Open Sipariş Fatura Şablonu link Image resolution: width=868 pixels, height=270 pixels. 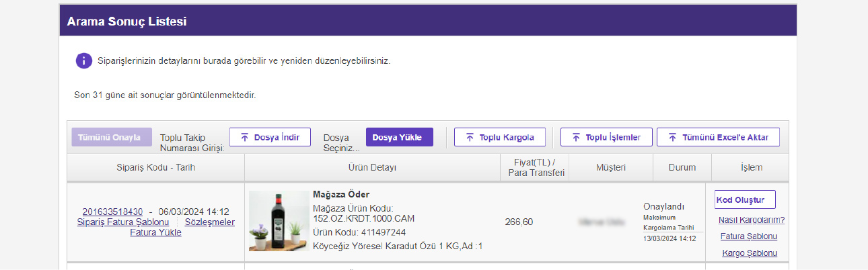tap(123, 222)
